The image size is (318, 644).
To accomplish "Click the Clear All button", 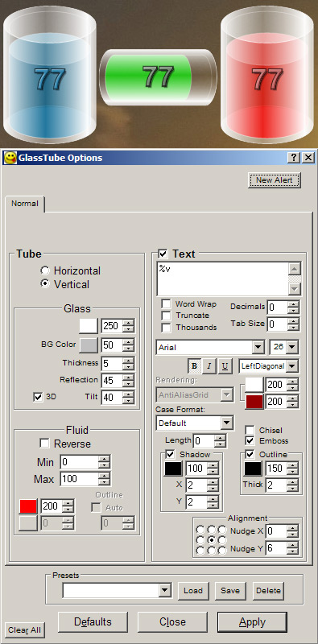I will 24,630.
